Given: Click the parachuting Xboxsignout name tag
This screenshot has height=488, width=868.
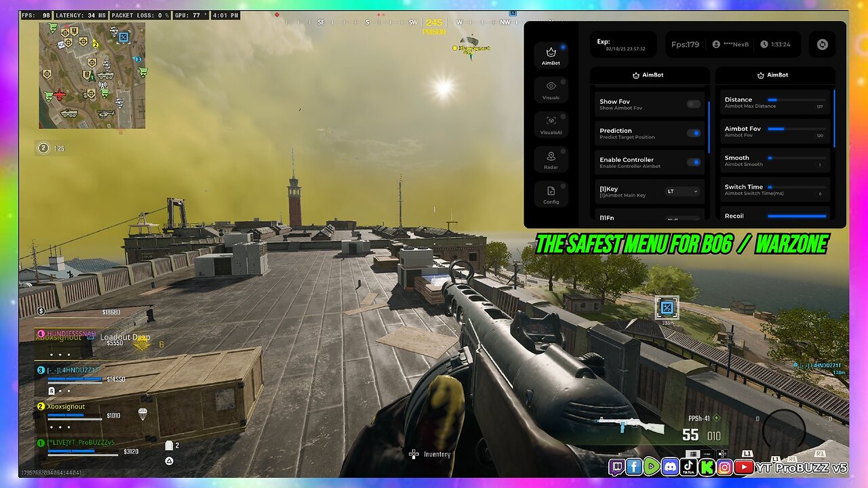Looking at the screenshot, I should tap(472, 48).
